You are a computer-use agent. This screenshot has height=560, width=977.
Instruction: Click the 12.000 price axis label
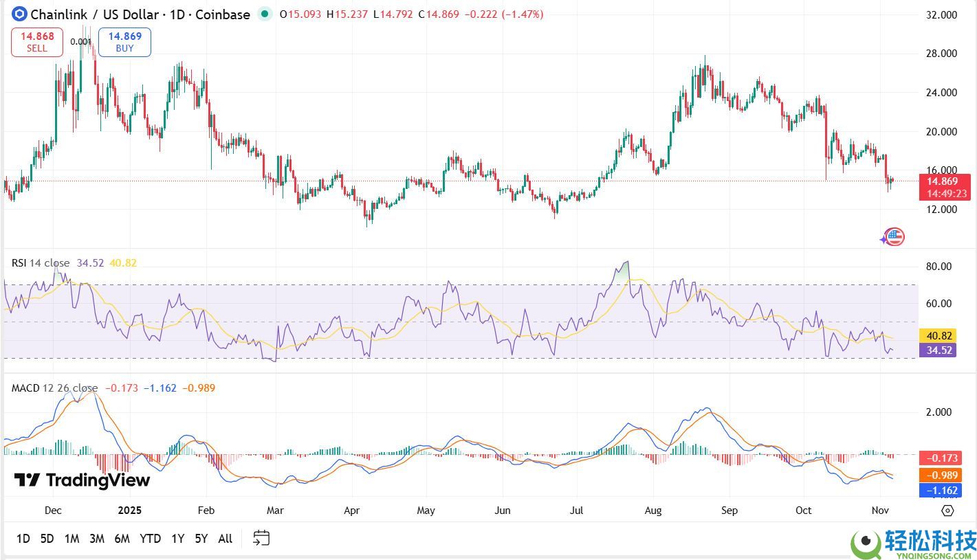pos(942,210)
